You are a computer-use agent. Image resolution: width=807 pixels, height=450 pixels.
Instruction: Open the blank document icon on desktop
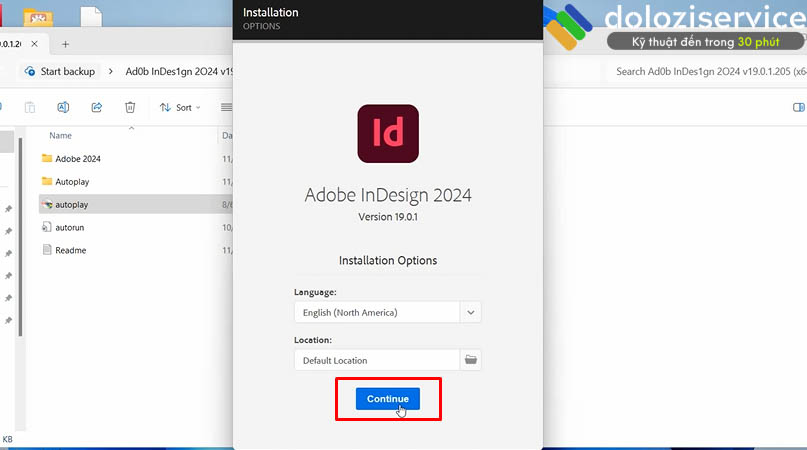[90, 17]
